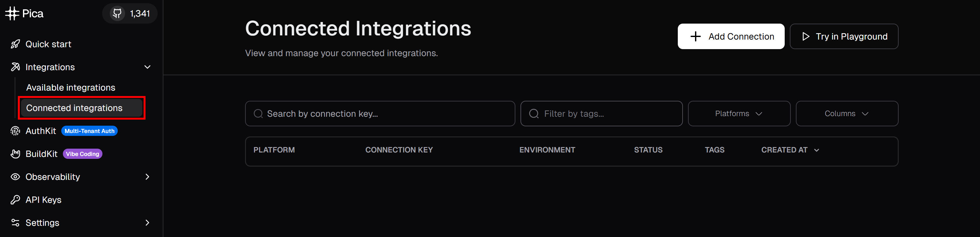This screenshot has height=237, width=980.
Task: Open the Columns dropdown
Action: (x=847, y=114)
